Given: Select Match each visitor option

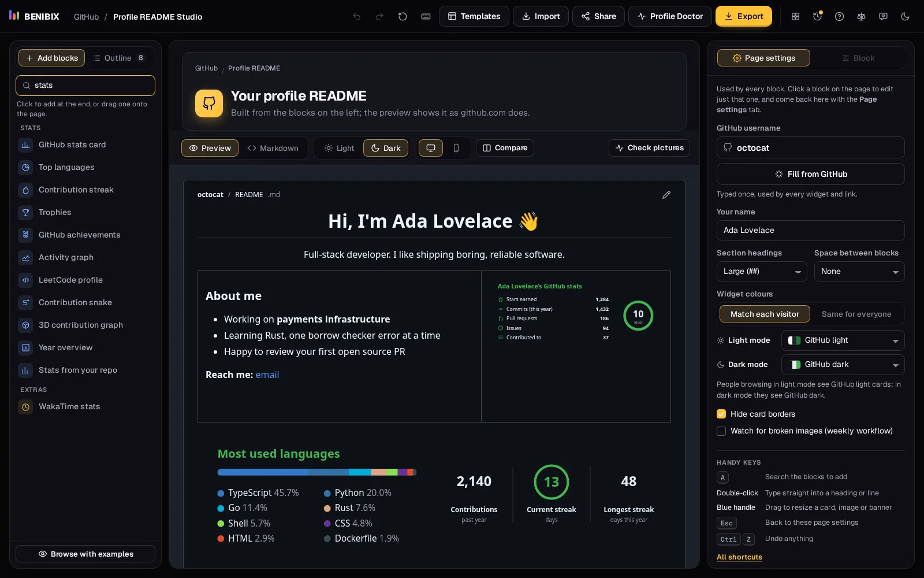Looking at the screenshot, I should click(x=765, y=314).
